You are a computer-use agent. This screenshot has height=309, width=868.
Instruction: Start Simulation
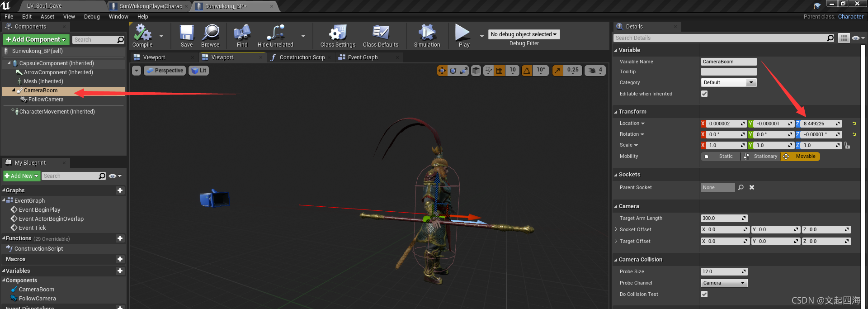(x=427, y=36)
